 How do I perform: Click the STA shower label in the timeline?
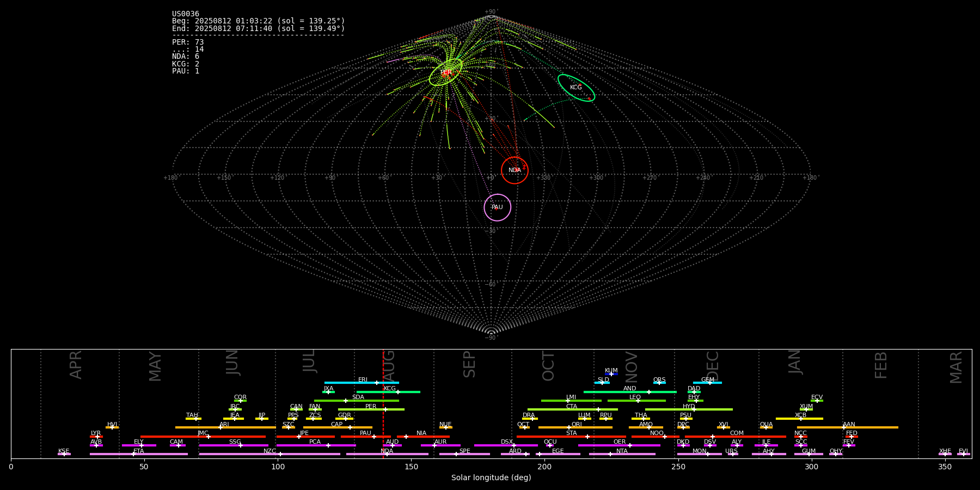[571, 433]
